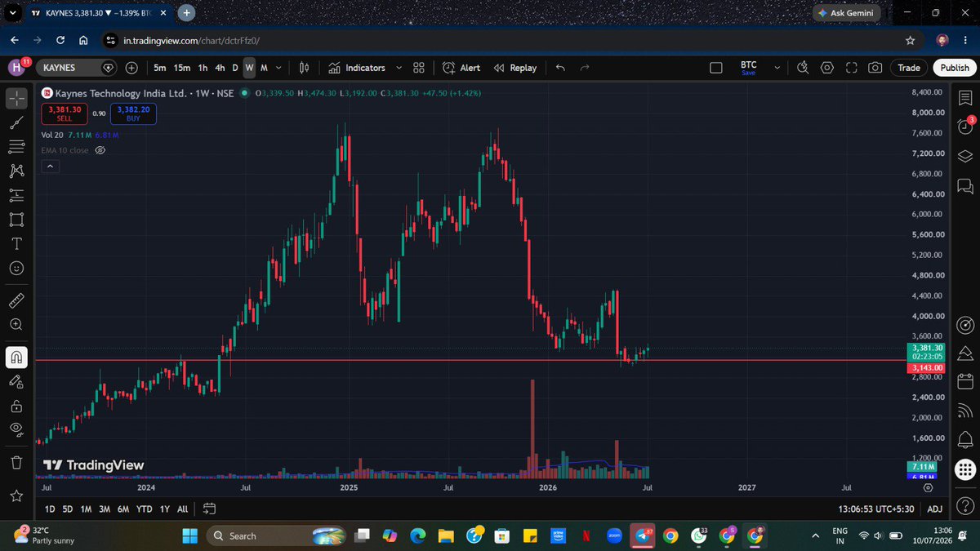This screenshot has height=551, width=980.
Task: Open the Fibonacci retracement tools
Action: [x=16, y=147]
